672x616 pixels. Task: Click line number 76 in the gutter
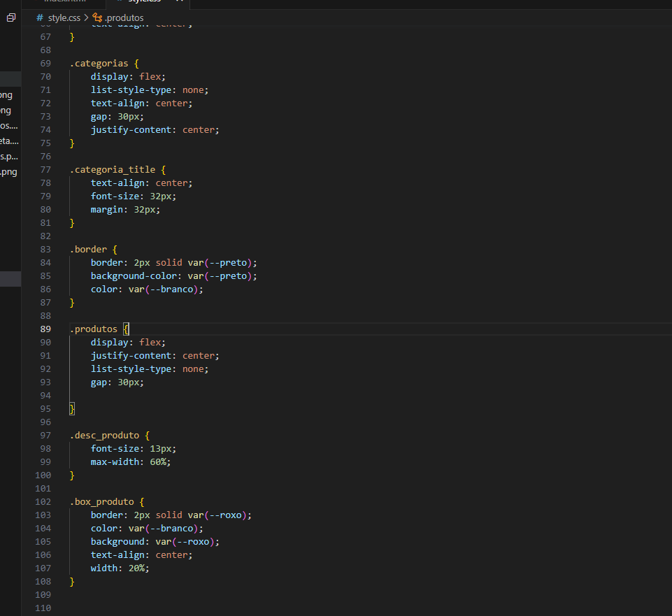(45, 157)
